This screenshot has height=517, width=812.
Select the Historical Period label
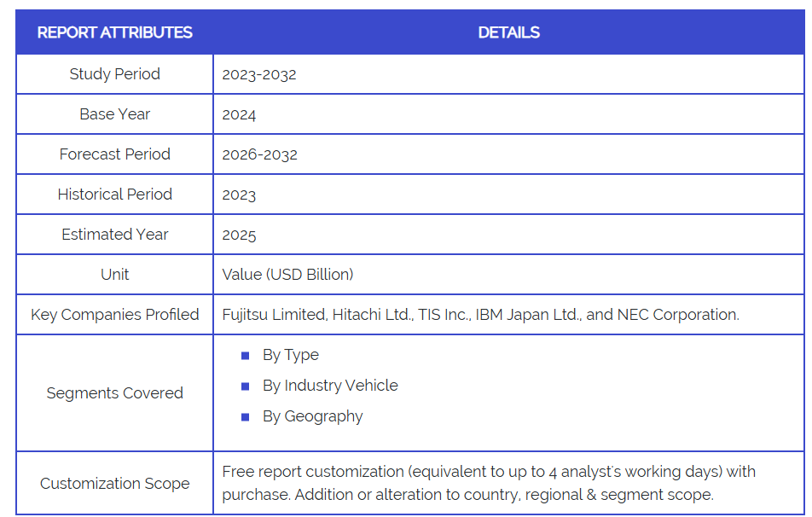(114, 195)
